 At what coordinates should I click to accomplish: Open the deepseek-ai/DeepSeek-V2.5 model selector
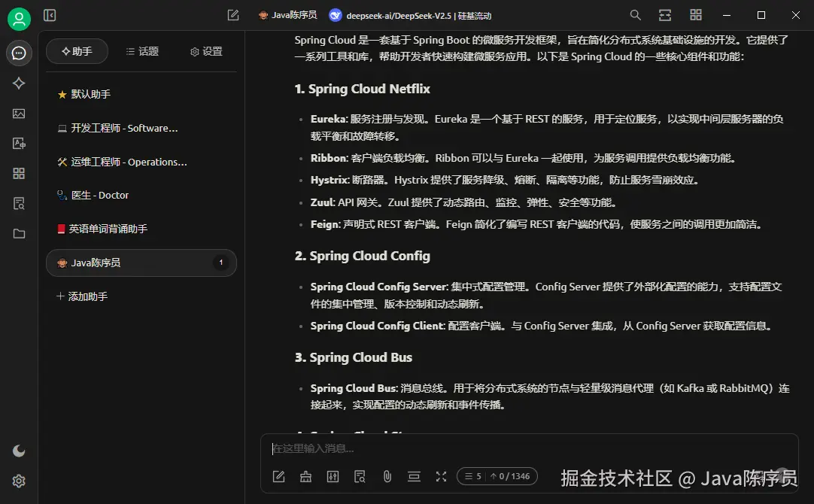[x=410, y=16]
